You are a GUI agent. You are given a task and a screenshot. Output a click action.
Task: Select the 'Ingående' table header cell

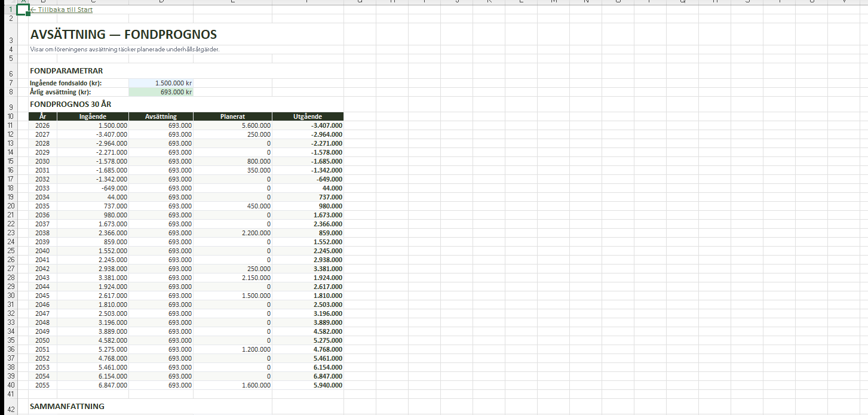(x=93, y=116)
